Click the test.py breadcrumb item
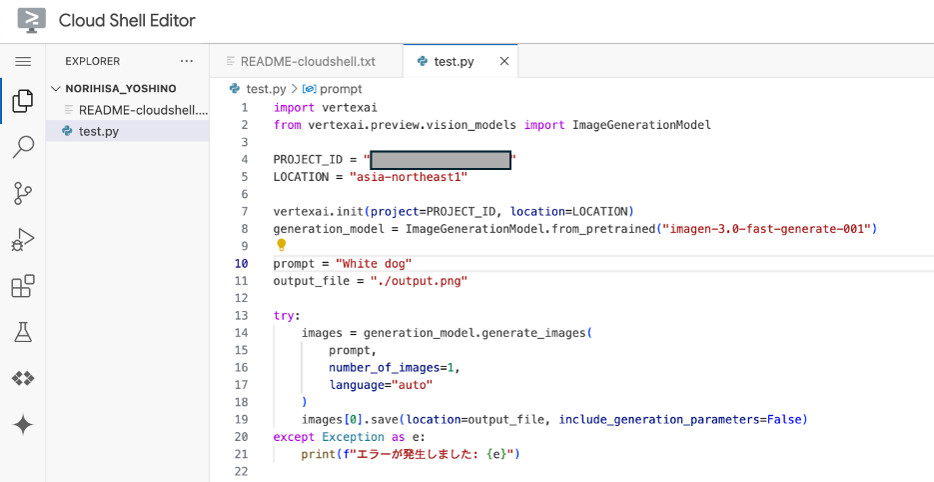Image resolution: width=934 pixels, height=482 pixels. point(265,89)
